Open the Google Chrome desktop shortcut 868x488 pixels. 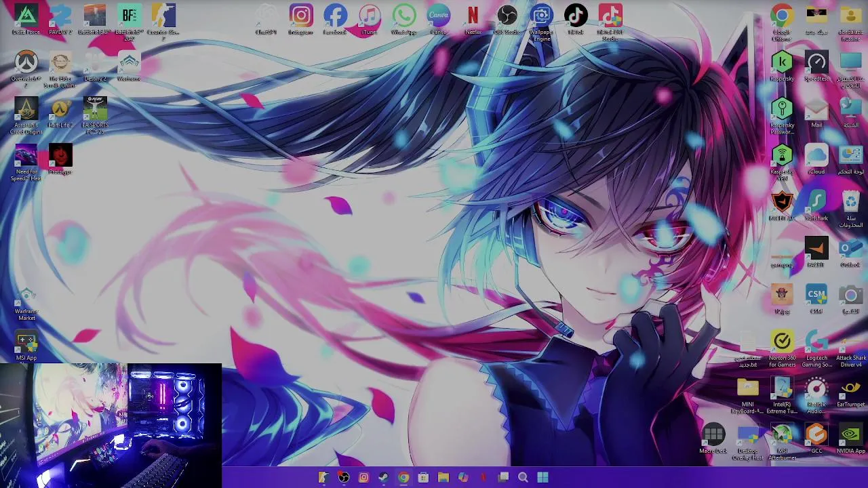tap(782, 22)
